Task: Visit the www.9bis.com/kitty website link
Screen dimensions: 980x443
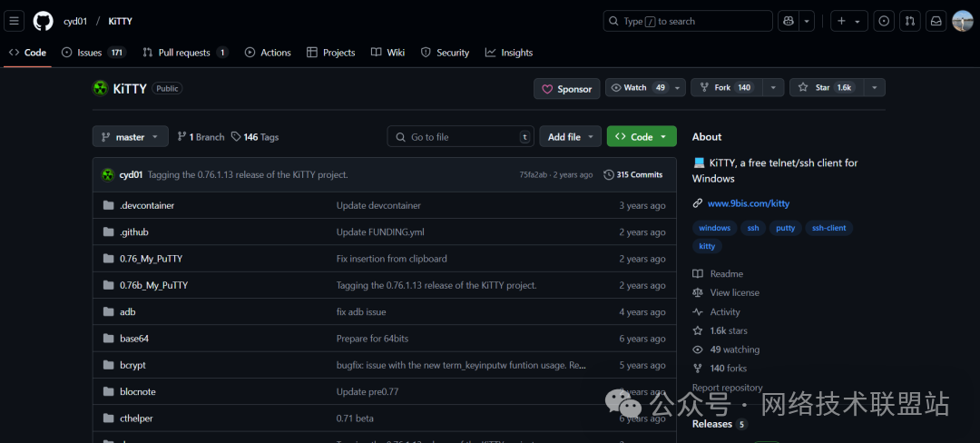Action: (x=748, y=203)
